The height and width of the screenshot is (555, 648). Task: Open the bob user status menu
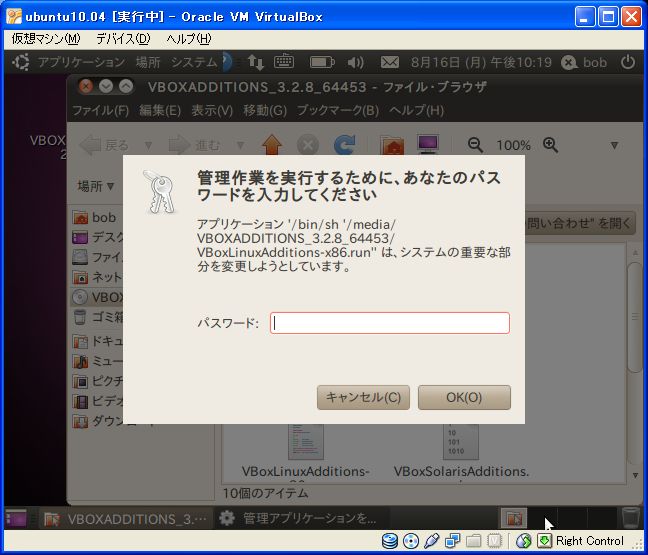click(584, 62)
